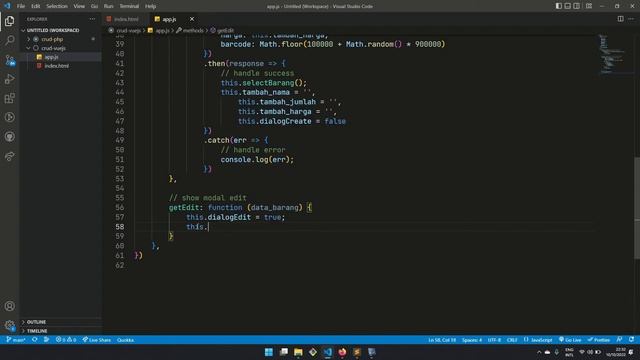
Task: Click line number 56 in the gutter
Action: point(120,208)
